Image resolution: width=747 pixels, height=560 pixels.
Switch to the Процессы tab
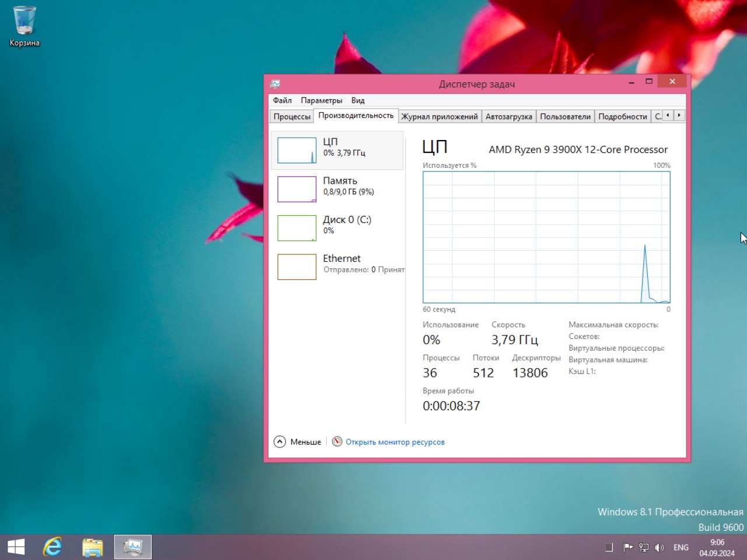[292, 117]
